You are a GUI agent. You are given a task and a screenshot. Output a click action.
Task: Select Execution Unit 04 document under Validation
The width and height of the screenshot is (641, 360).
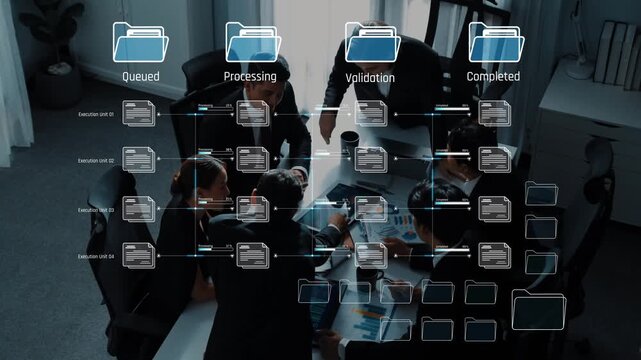point(371,256)
